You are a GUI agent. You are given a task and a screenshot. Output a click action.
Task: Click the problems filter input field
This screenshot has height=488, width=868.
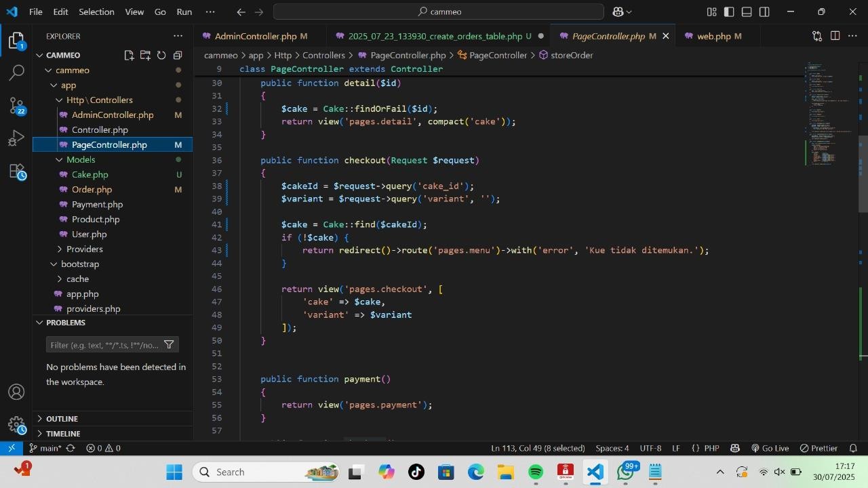pyautogui.click(x=104, y=345)
